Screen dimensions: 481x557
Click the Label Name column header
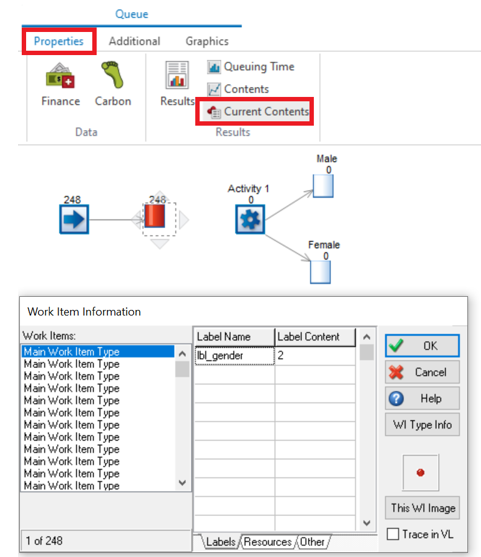coord(234,337)
